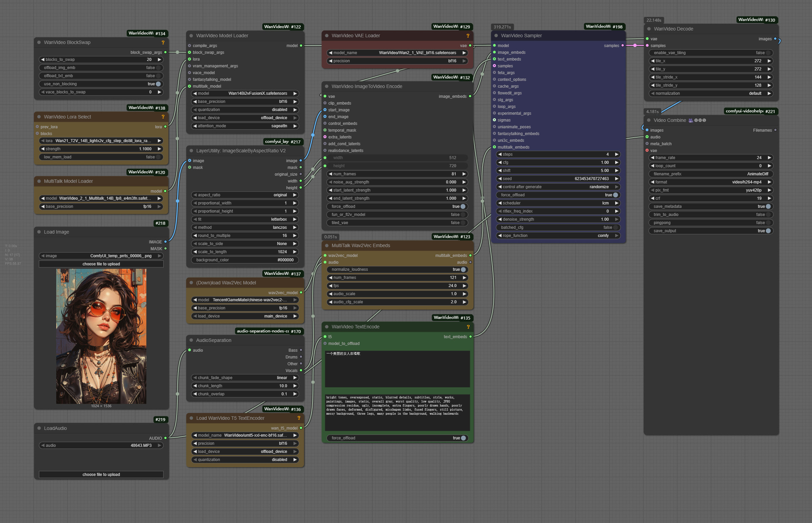Click choose file to upload under Load Image
The image size is (812, 523).
coord(101,264)
